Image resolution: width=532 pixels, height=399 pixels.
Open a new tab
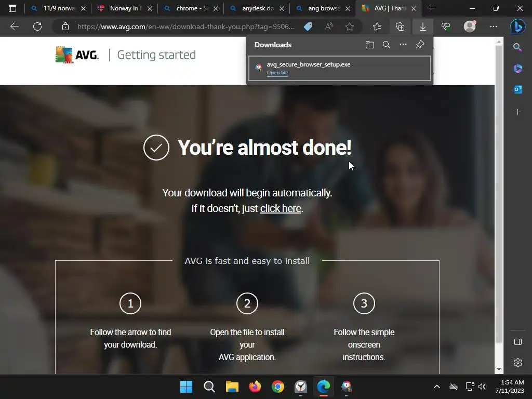pyautogui.click(x=431, y=8)
